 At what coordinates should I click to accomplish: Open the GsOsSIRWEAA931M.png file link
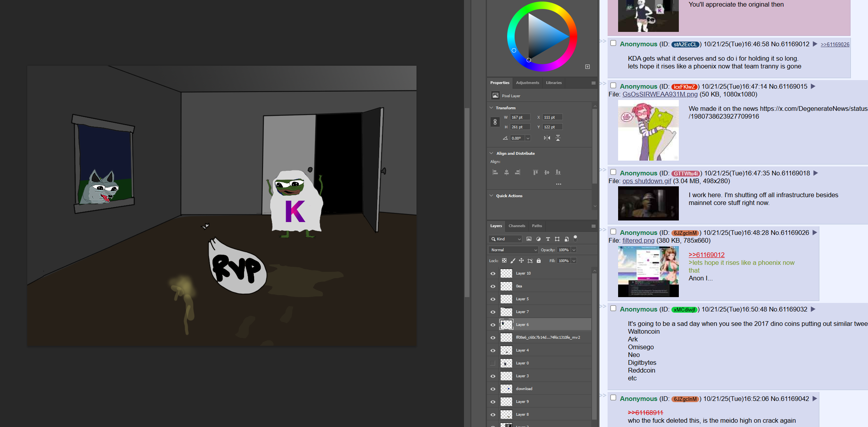[660, 94]
